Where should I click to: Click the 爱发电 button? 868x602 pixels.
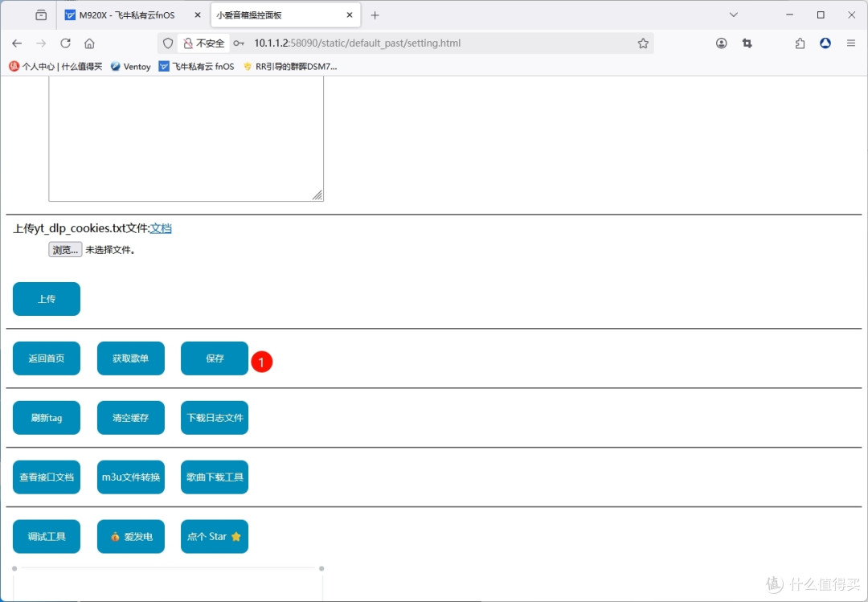(x=131, y=536)
